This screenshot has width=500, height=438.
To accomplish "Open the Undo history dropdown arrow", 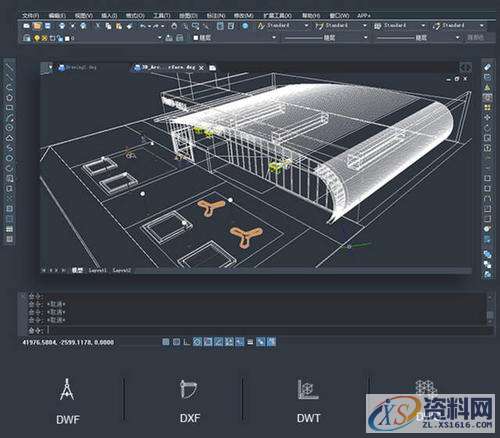I will click(149, 26).
